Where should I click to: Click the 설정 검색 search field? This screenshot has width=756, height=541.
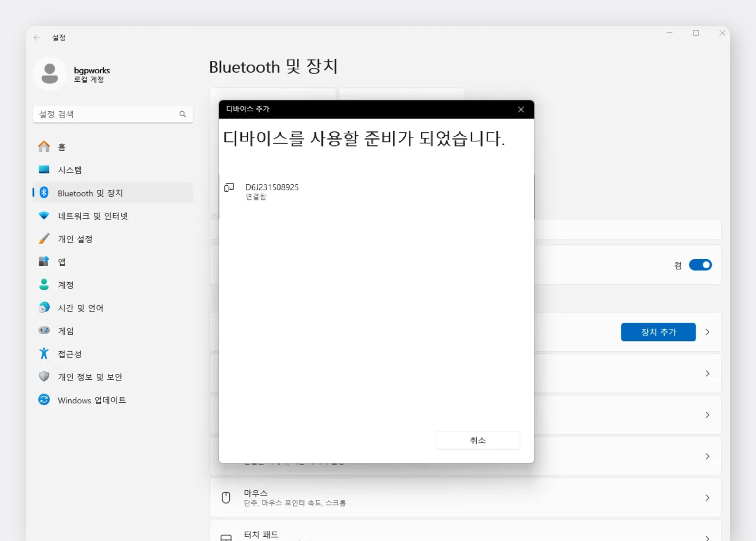pyautogui.click(x=113, y=114)
